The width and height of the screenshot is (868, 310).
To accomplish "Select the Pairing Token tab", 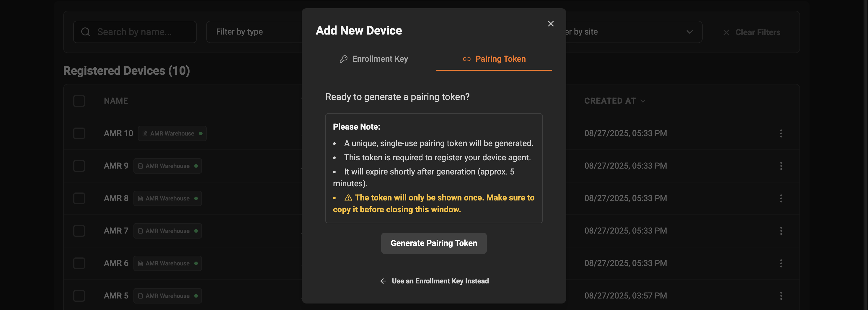I will coord(500,59).
